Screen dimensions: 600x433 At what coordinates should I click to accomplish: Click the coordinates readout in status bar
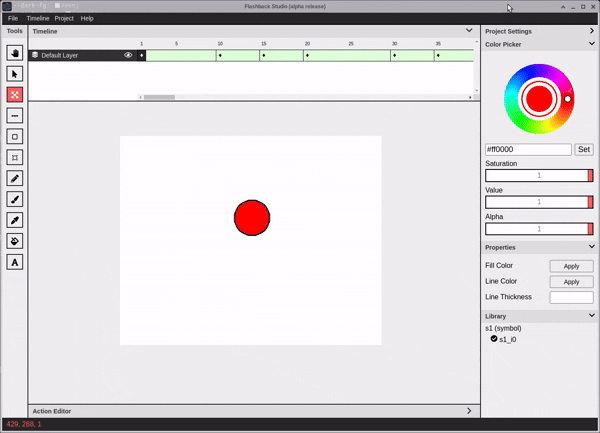point(24,424)
